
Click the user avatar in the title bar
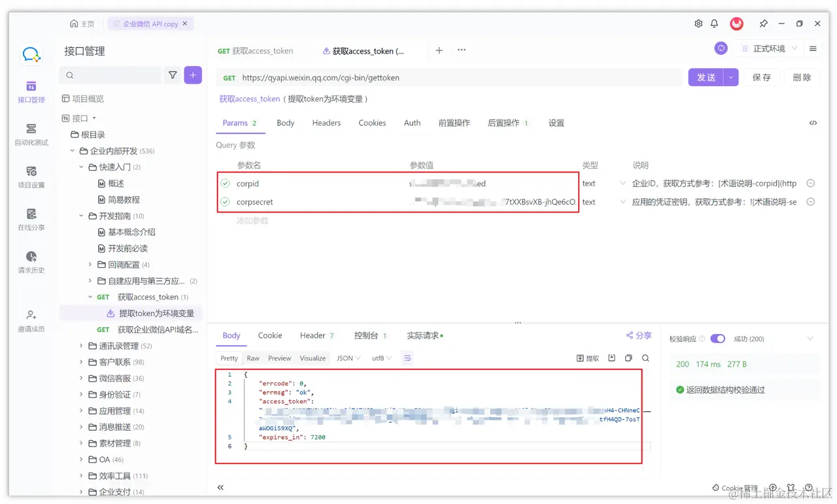coord(737,24)
